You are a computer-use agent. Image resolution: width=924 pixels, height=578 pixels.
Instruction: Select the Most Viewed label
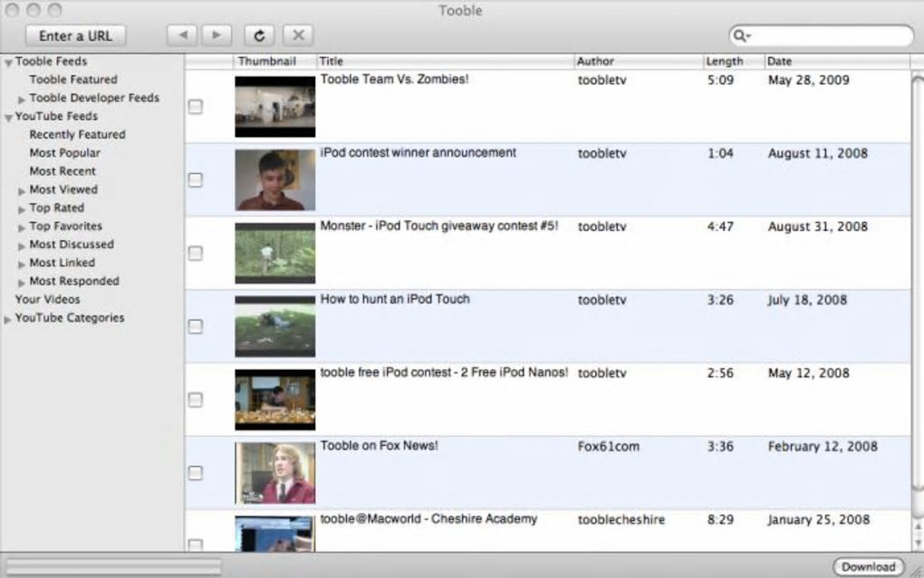tap(63, 189)
